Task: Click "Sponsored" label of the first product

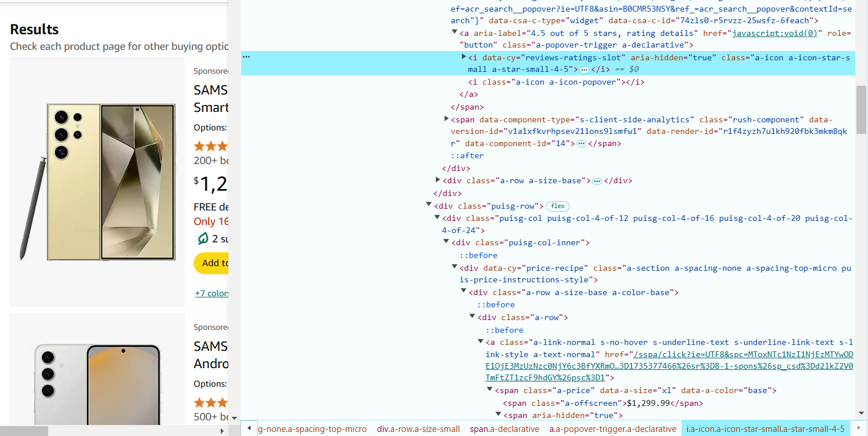Action: tap(211, 71)
